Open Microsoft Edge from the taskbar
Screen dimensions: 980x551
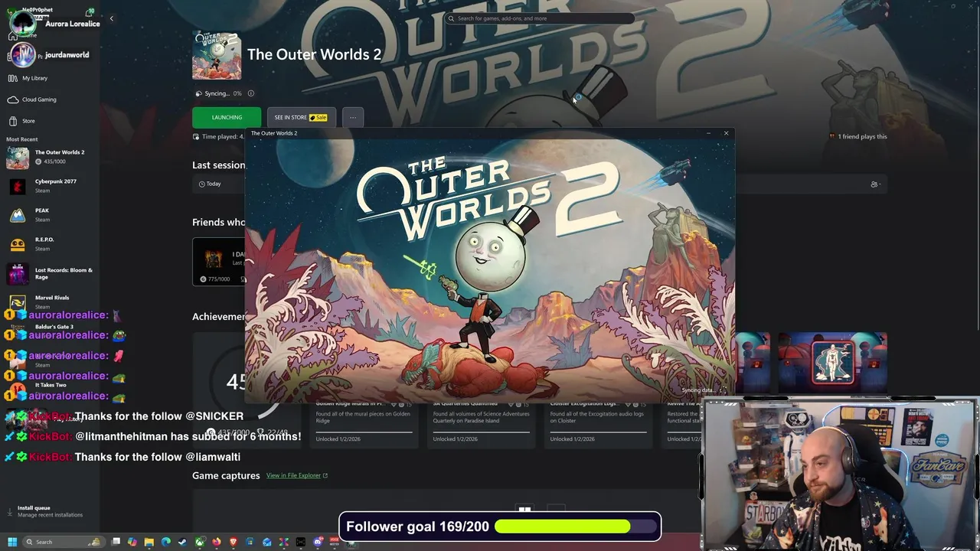click(x=166, y=542)
